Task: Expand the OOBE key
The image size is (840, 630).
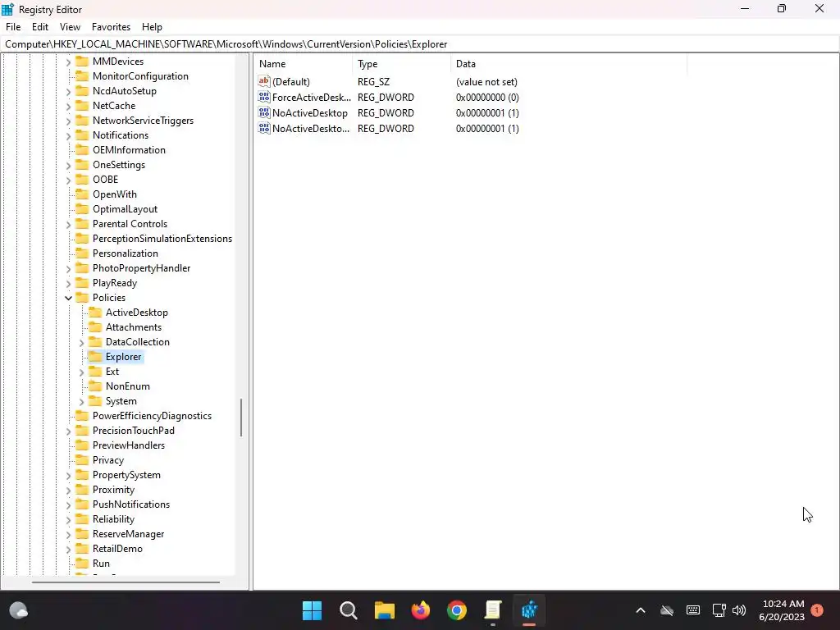Action: (69, 180)
